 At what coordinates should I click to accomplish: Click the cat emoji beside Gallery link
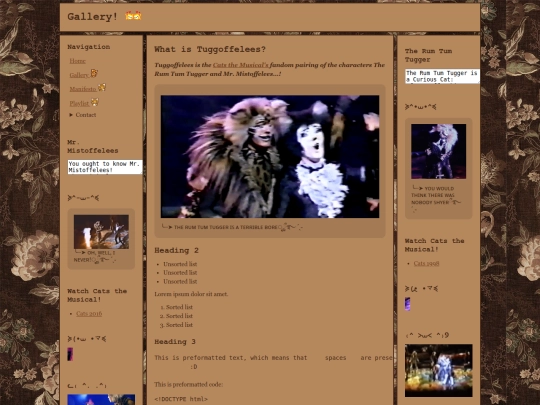pyautogui.click(x=94, y=73)
